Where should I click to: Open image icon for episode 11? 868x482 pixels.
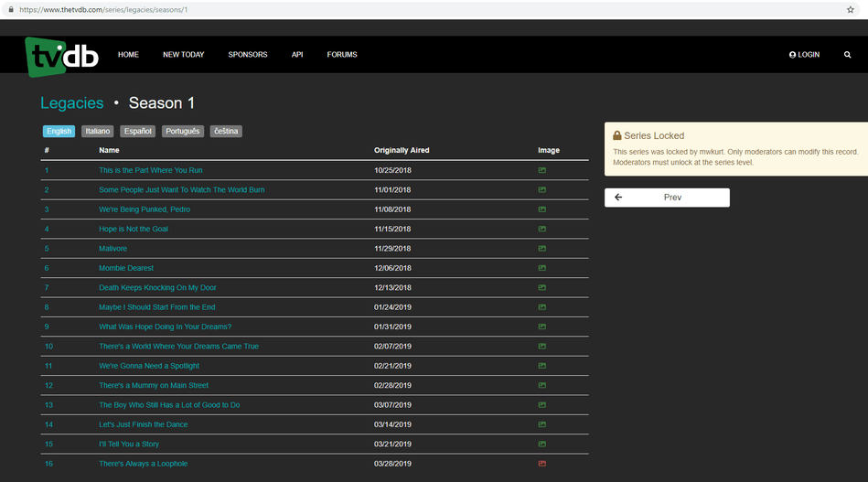pos(542,366)
